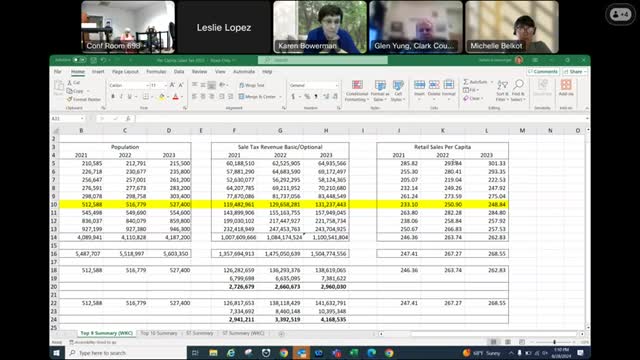This screenshot has width=640, height=360.
Task: Open the File menu
Action: coord(58,71)
